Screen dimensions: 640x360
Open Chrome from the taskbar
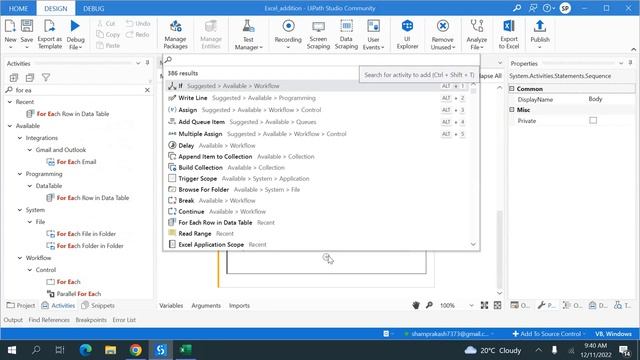click(x=136, y=350)
